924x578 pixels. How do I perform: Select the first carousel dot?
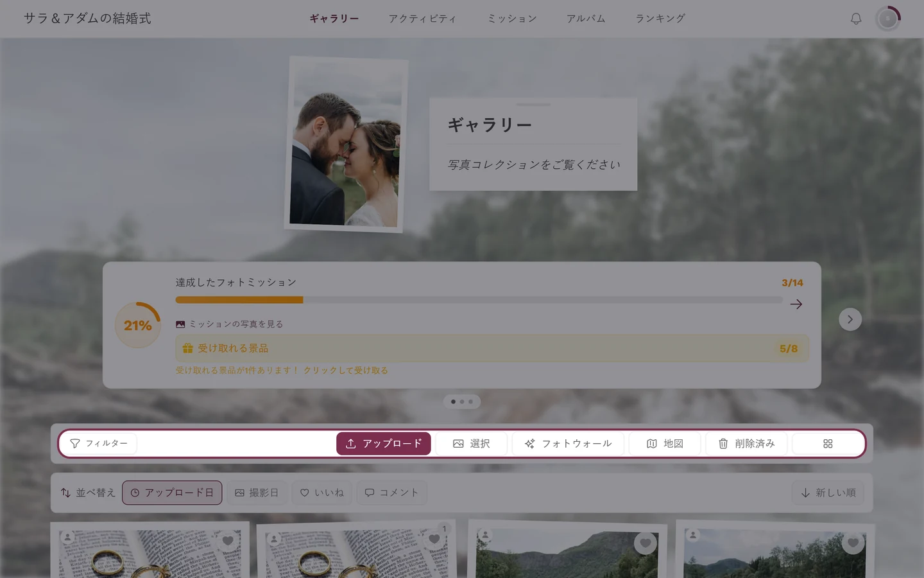click(x=453, y=402)
